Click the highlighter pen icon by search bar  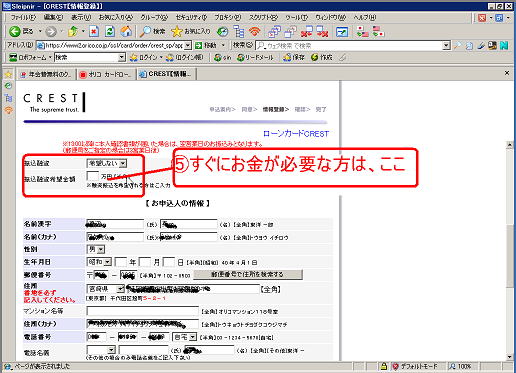[x=481, y=45]
